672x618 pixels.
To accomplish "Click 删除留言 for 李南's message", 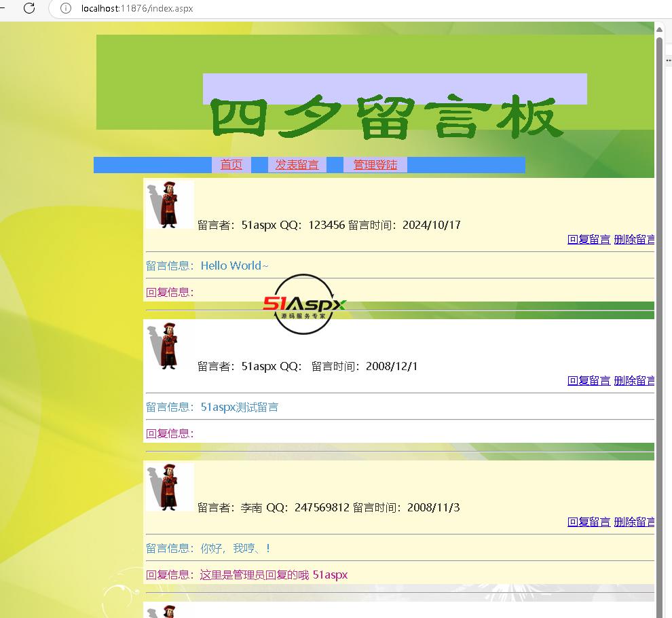I will point(634,522).
